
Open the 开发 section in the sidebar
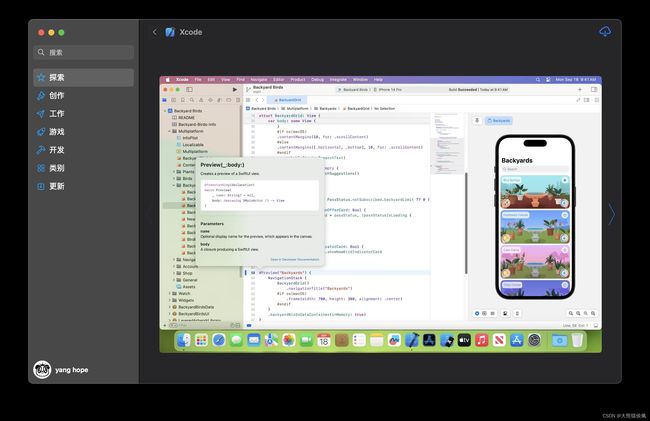tap(83, 150)
